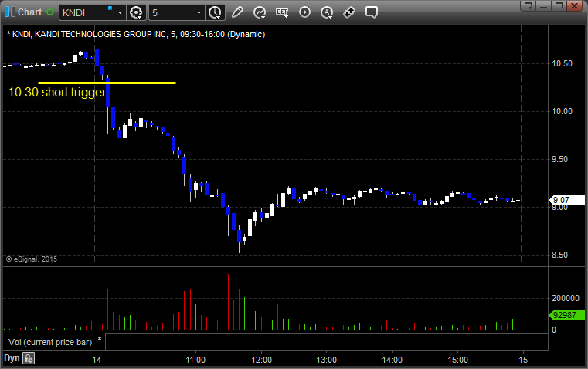Toggle the lock icon next to Dyn

click(29, 358)
